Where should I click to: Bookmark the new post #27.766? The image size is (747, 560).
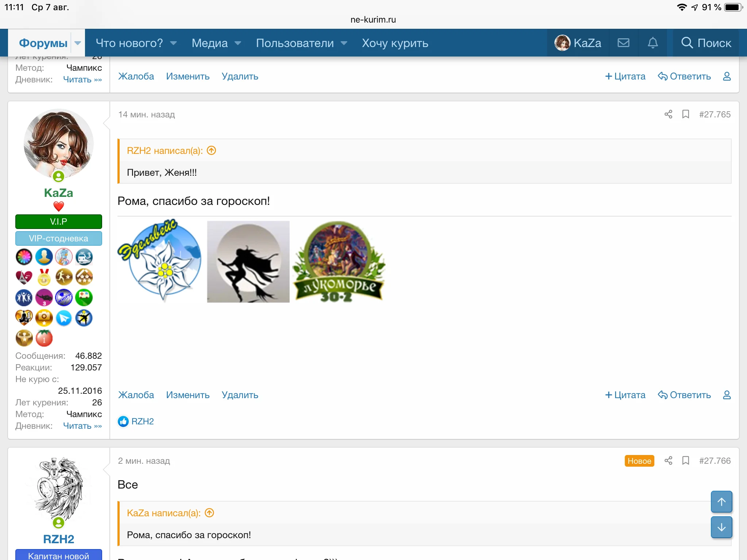point(686,461)
